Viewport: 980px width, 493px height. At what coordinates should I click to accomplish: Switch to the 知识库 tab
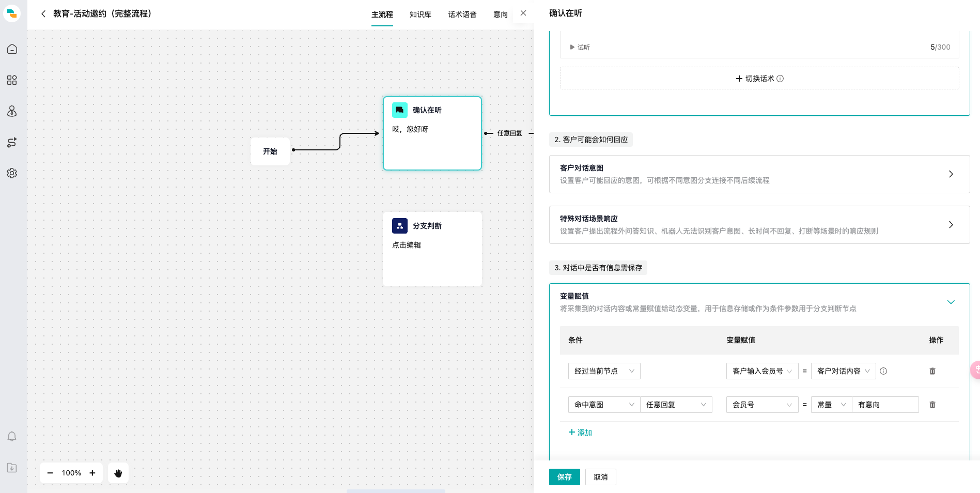421,14
